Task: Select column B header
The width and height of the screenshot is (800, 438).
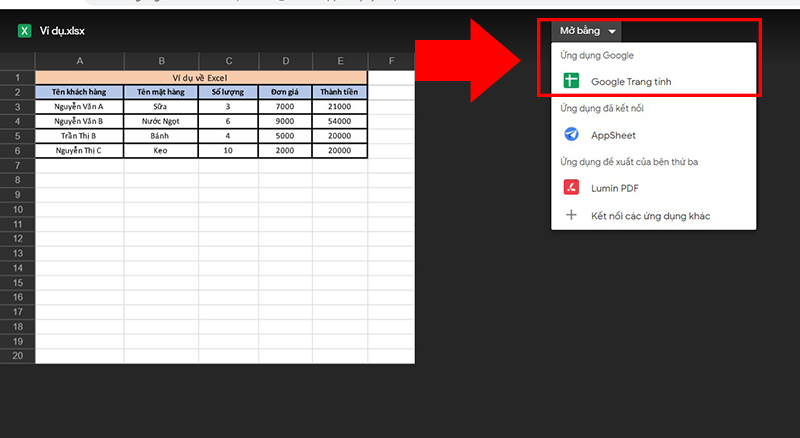Action: coord(161,61)
